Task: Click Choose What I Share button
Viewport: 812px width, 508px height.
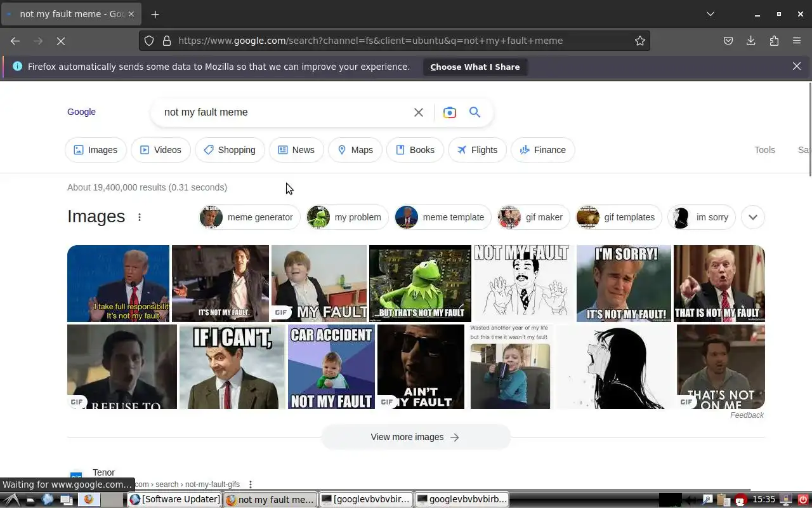Action: 475,67
